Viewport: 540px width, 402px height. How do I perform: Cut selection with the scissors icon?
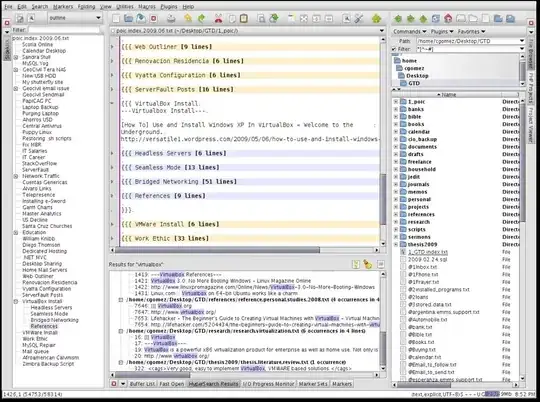[218, 18]
